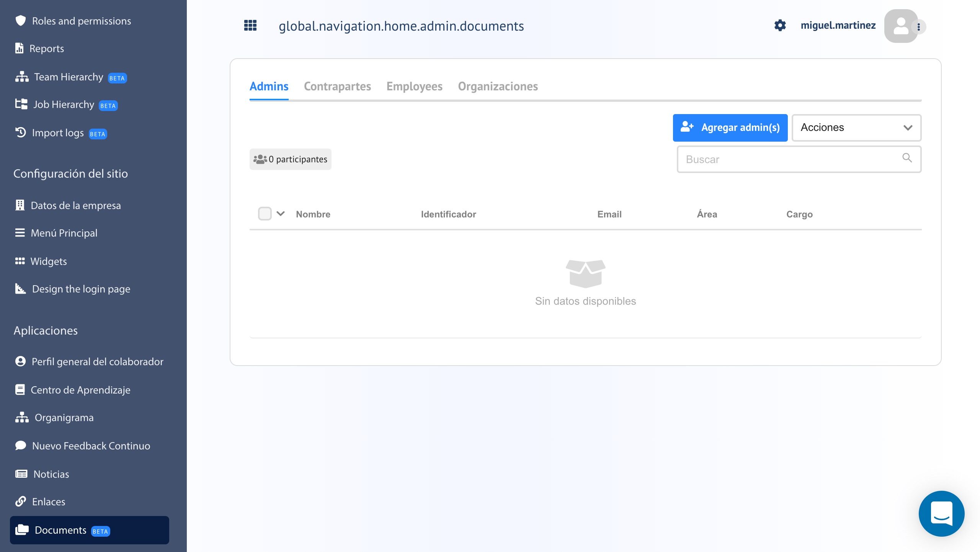Click the Widgets grid icon

coord(20,261)
